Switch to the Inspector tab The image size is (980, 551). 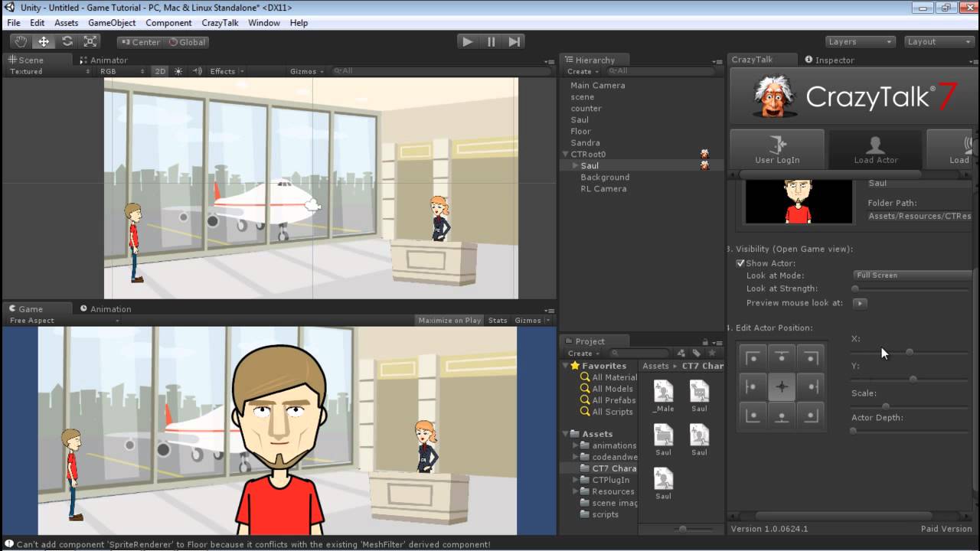click(x=829, y=60)
